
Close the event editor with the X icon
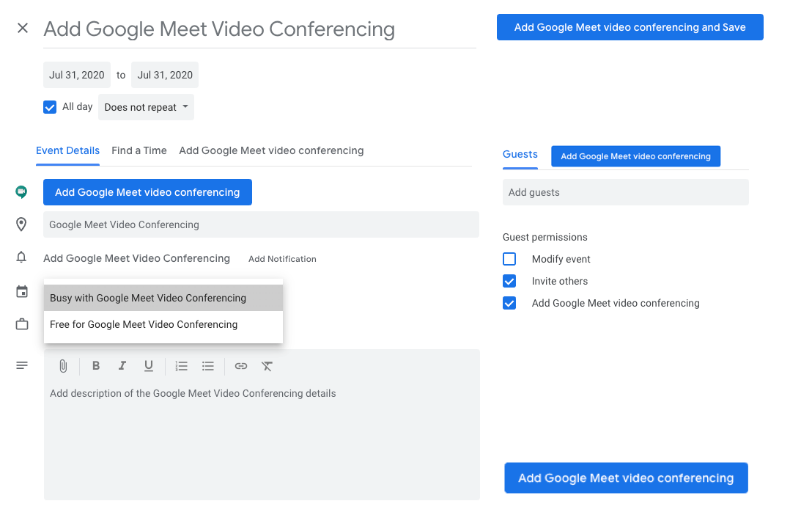click(x=22, y=28)
